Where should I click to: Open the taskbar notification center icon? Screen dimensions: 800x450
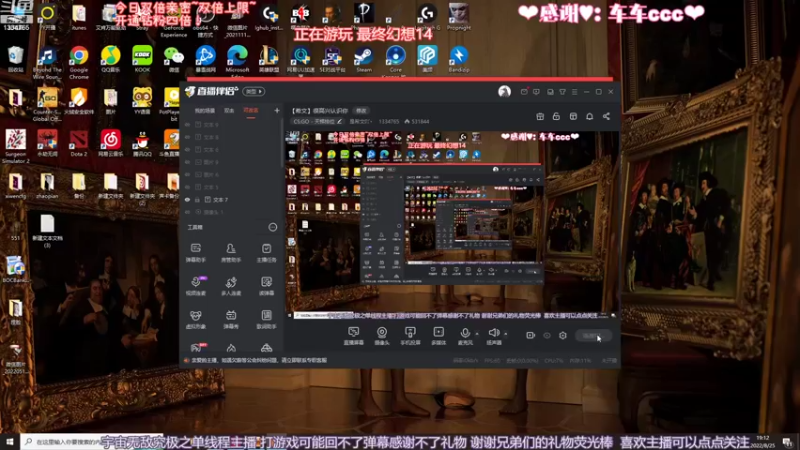pyautogui.click(x=787, y=442)
